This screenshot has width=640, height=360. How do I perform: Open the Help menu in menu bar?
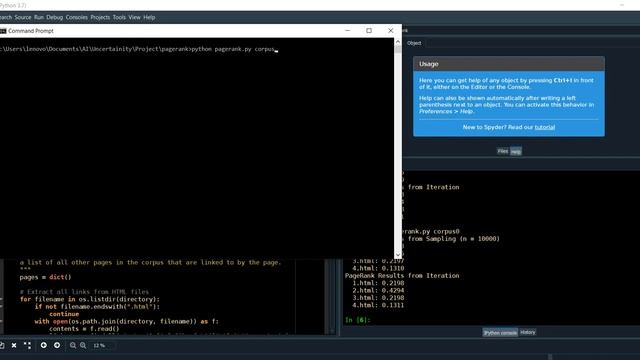point(149,18)
